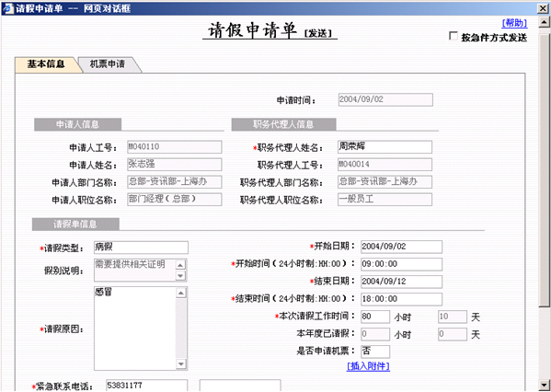This screenshot has width=551, height=392.
Task: Click the 结束日期 field
Action: click(x=401, y=282)
